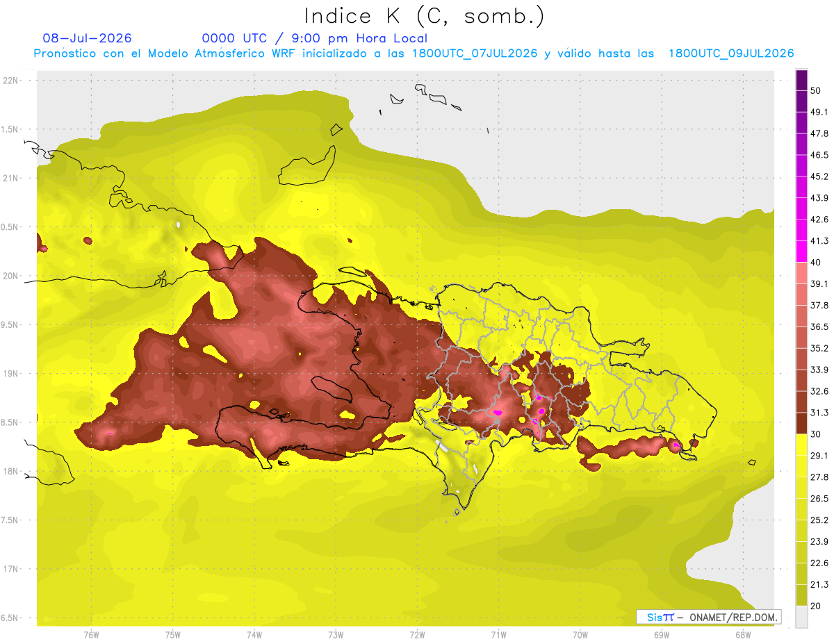The width and height of the screenshot is (834, 644).
Task: Click the colorbar value 30
Action: tap(816, 434)
